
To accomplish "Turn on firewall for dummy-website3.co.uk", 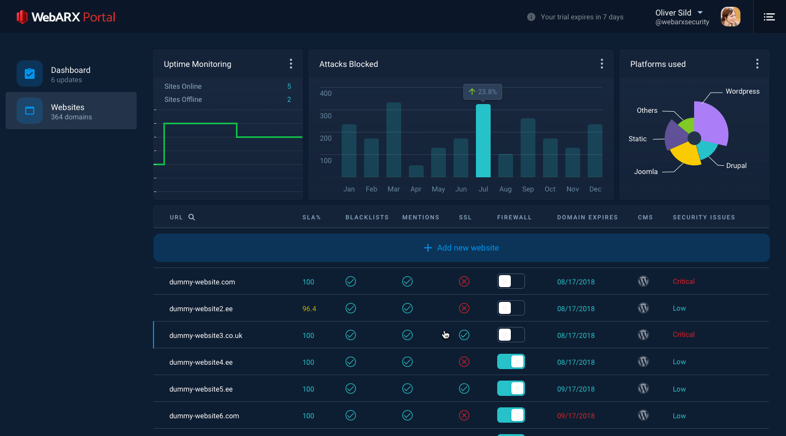I will tap(511, 335).
